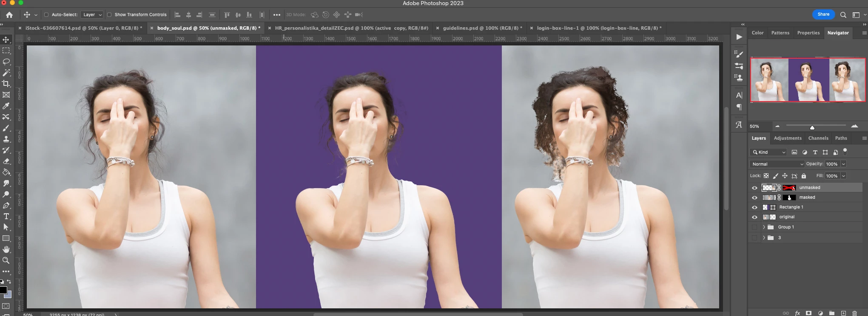Screen dimensions: 868x316
Task: Select the Clone Stamp tool
Action: click(x=6, y=139)
